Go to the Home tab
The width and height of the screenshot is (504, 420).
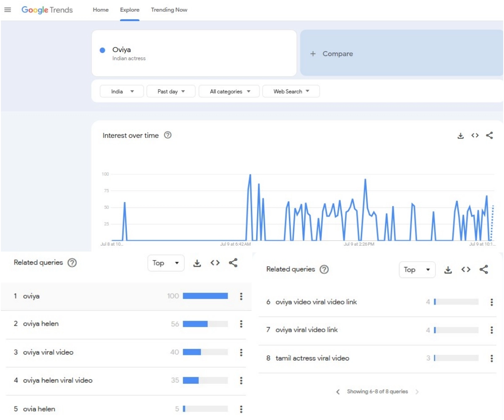(x=100, y=10)
